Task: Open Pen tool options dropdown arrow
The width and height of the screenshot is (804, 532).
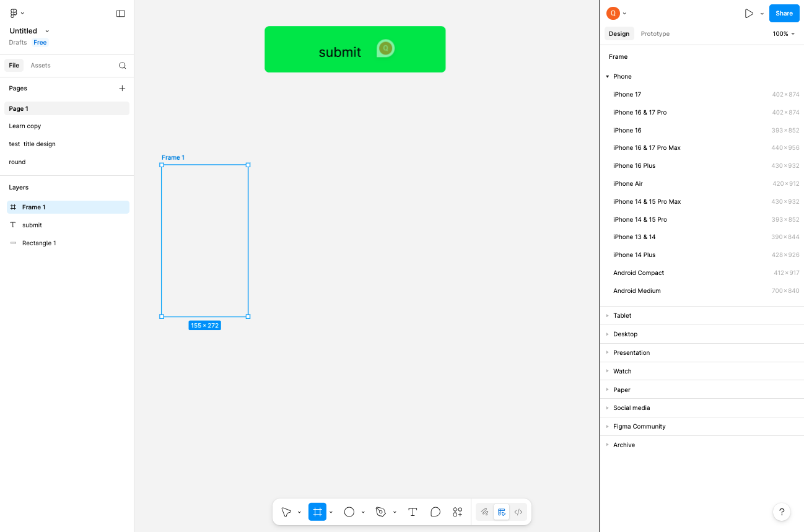Action: [x=395, y=513]
